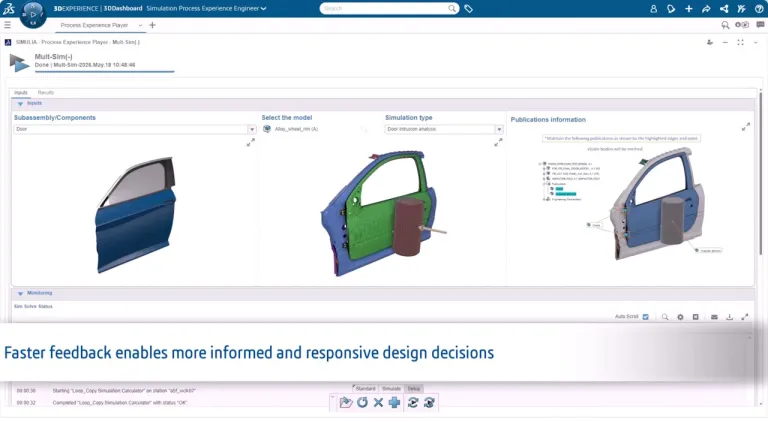Click the record toggle icon near tab search
Viewport: 768px width, 422px height.
(742, 24)
